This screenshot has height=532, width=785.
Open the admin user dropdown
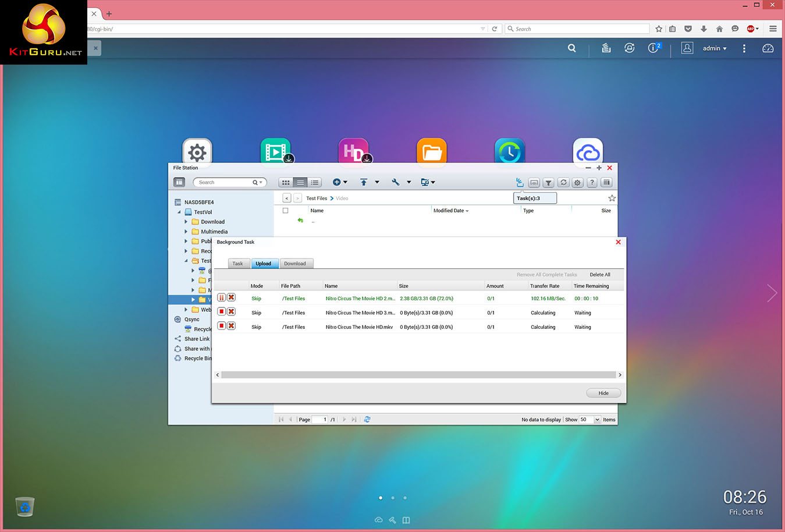715,48
